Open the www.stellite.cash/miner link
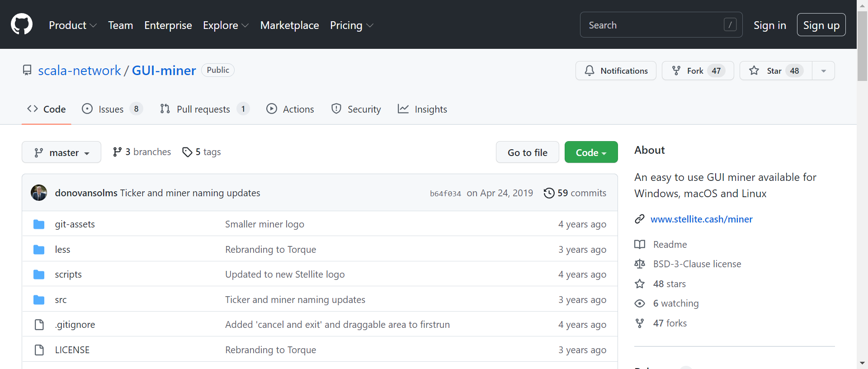 701,219
